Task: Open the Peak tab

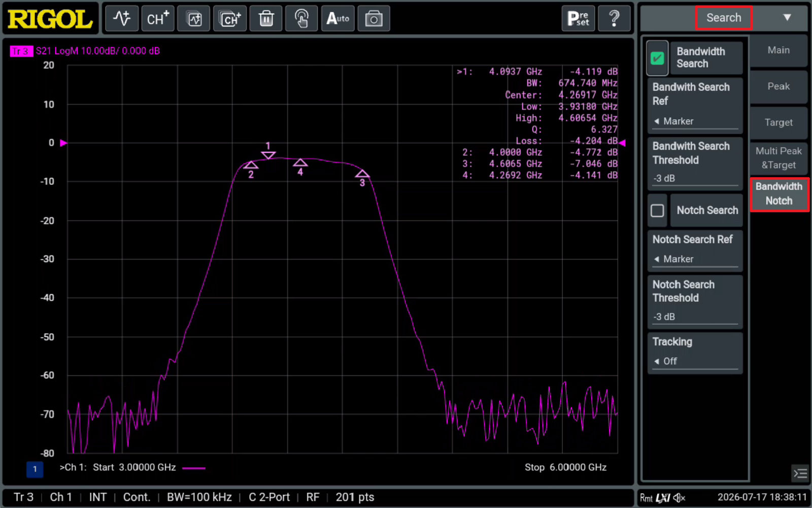Action: pos(779,86)
